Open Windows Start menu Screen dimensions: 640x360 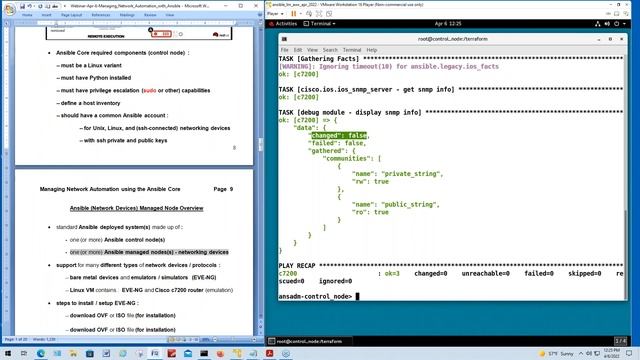point(8,353)
